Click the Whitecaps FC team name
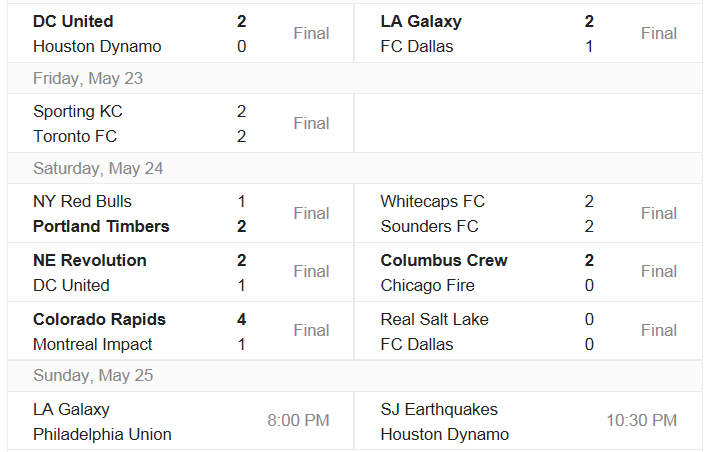Image resolution: width=707 pixels, height=452 pixels. (430, 201)
